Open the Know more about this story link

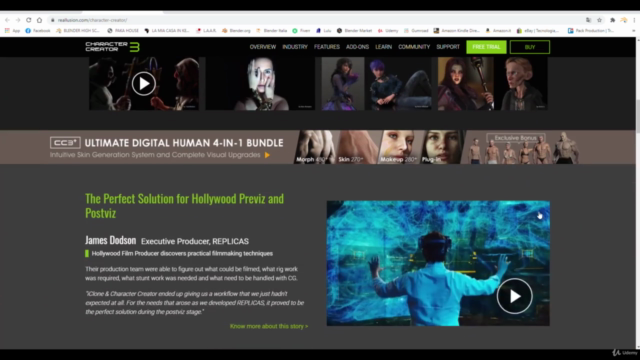(x=269, y=326)
